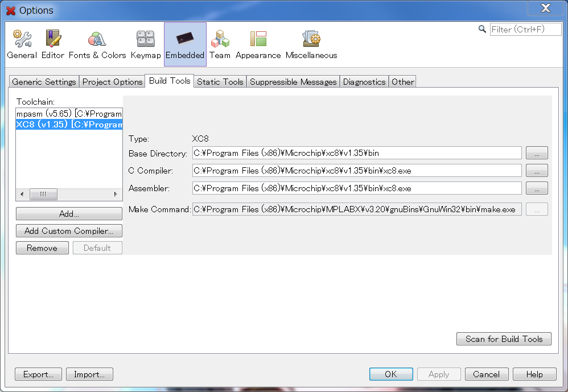Switch to the Static Tools tab

point(220,82)
